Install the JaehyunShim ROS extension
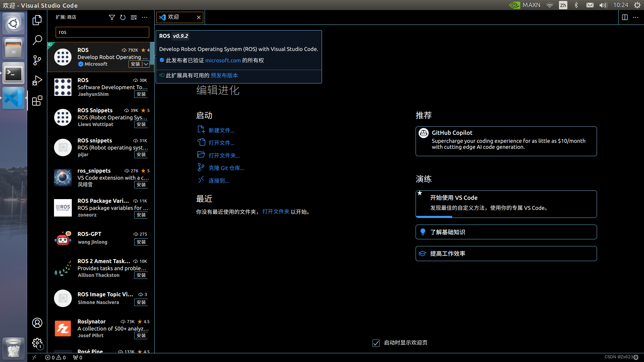 141,94
